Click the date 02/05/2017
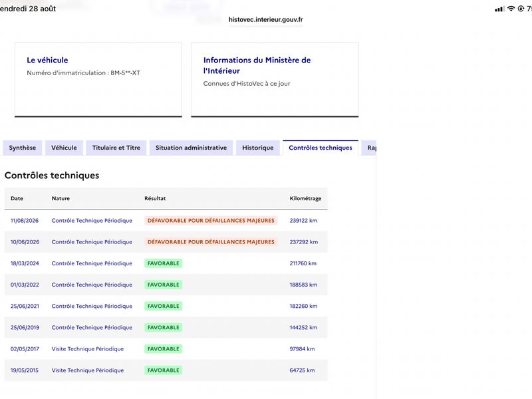This screenshot has height=399, width=532. point(25,348)
